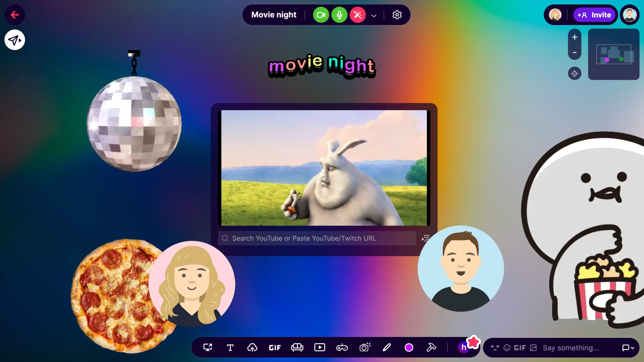The width and height of the screenshot is (644, 362).
Task: Pick the purple color swatch
Action: point(409,348)
